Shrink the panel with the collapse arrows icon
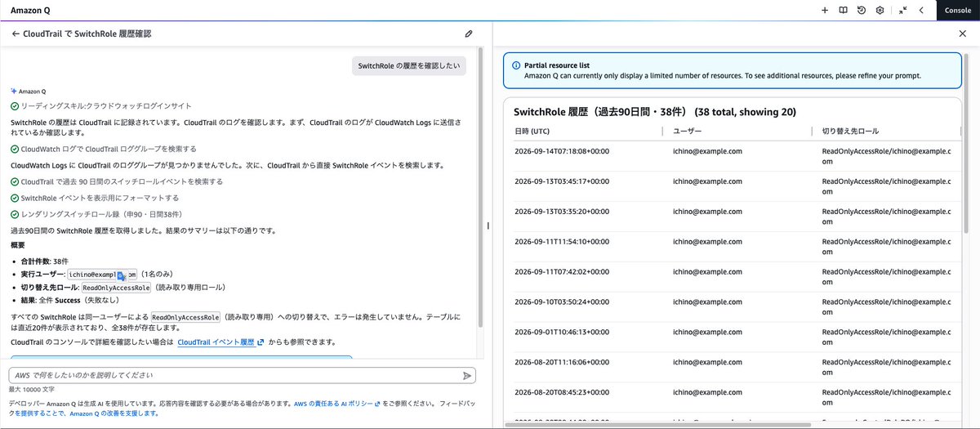 point(902,11)
